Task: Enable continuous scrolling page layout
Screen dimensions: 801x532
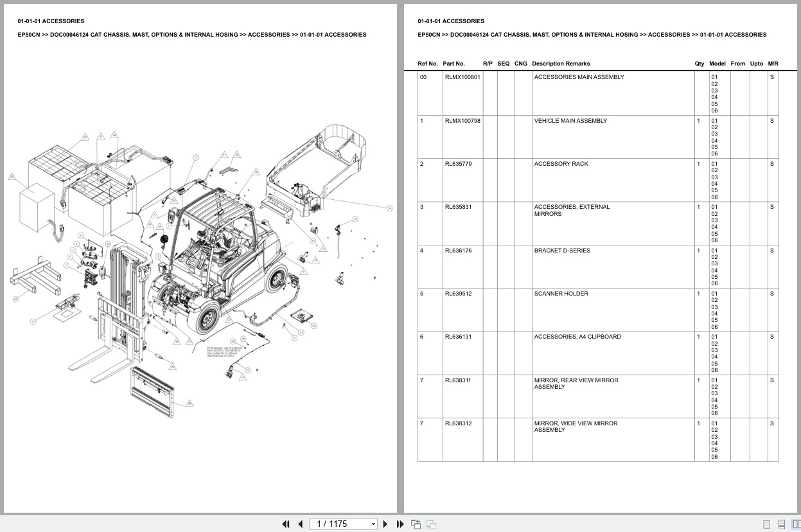Action: (781, 524)
